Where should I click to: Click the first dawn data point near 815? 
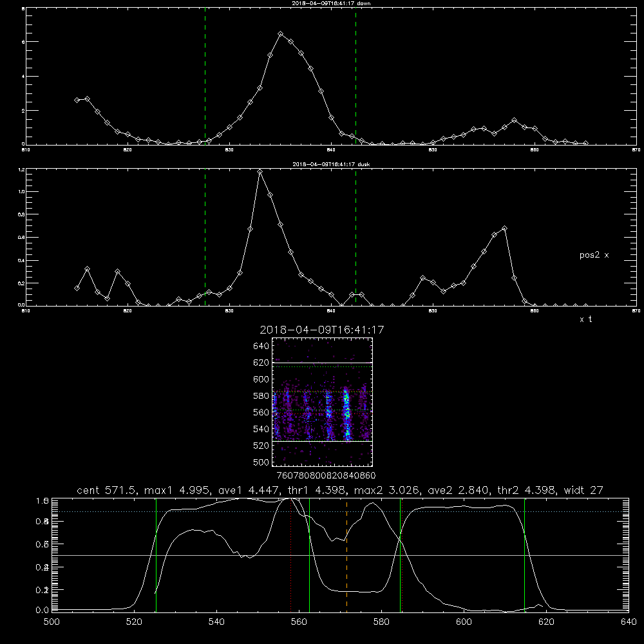(77, 100)
